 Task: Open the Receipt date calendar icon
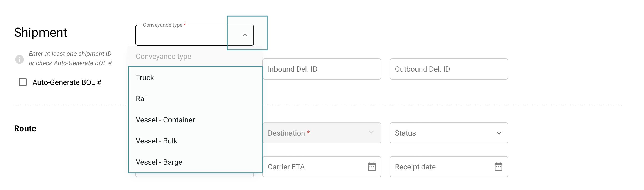coord(498,167)
